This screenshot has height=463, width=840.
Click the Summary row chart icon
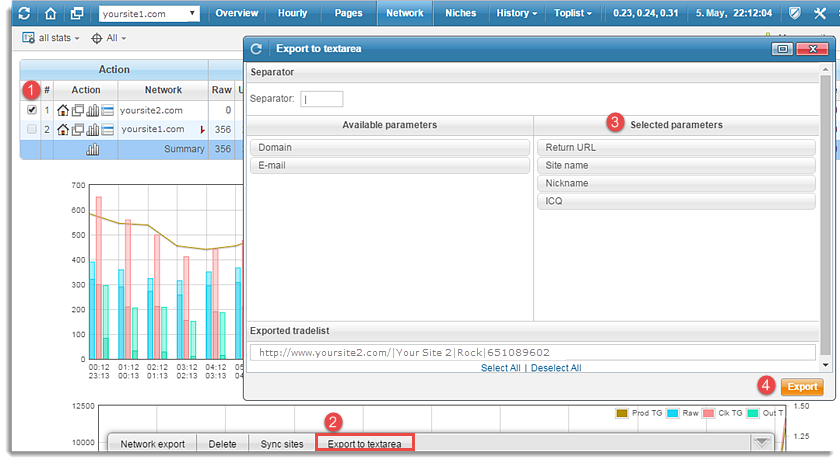tap(93, 149)
